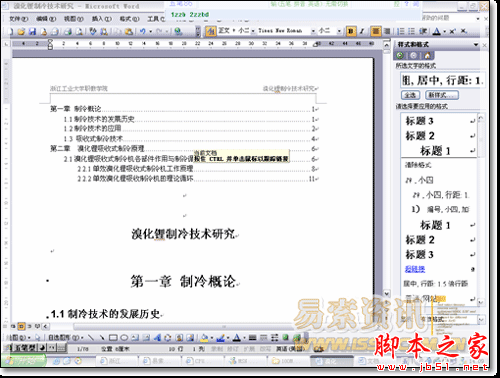Click TOC entry 1.2 制冷技术的应用

[x=92, y=128]
